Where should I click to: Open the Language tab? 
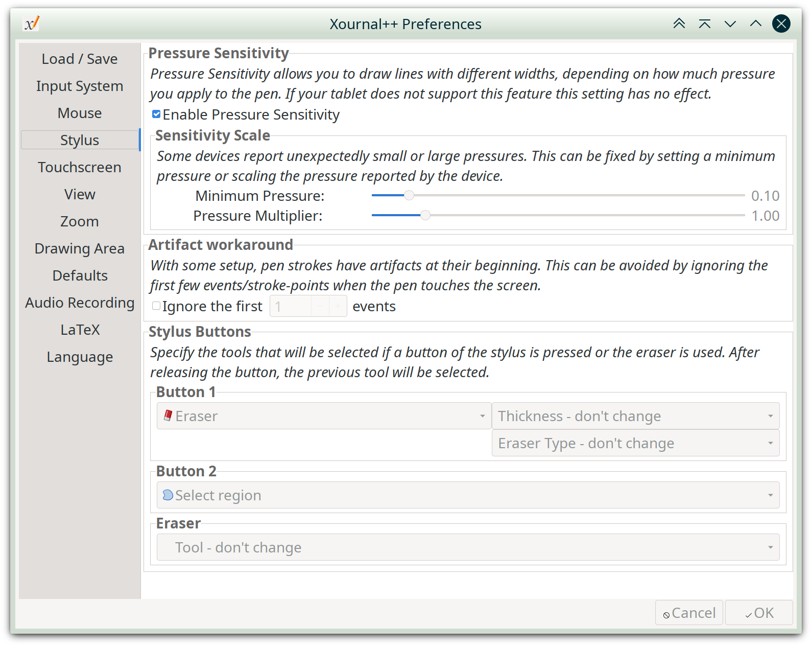tap(80, 357)
